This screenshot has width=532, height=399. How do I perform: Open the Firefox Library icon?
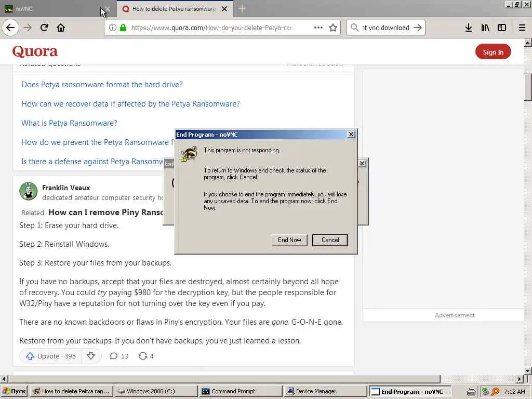point(485,28)
